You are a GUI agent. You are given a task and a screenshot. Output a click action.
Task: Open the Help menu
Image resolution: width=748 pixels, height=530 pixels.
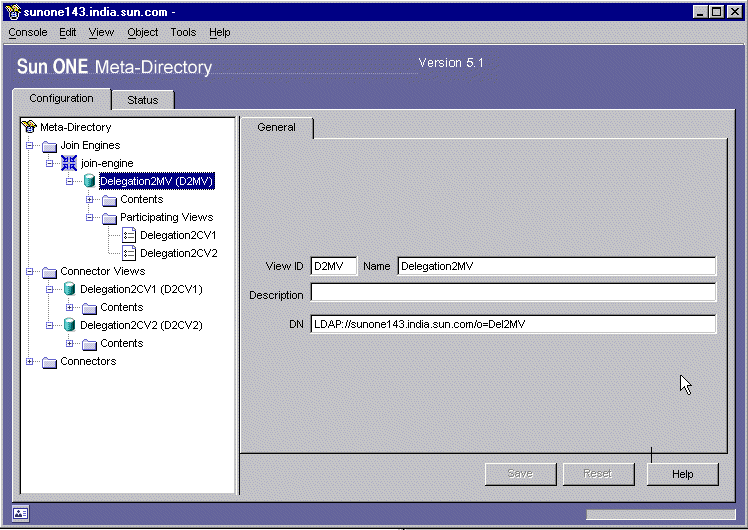pyautogui.click(x=219, y=32)
